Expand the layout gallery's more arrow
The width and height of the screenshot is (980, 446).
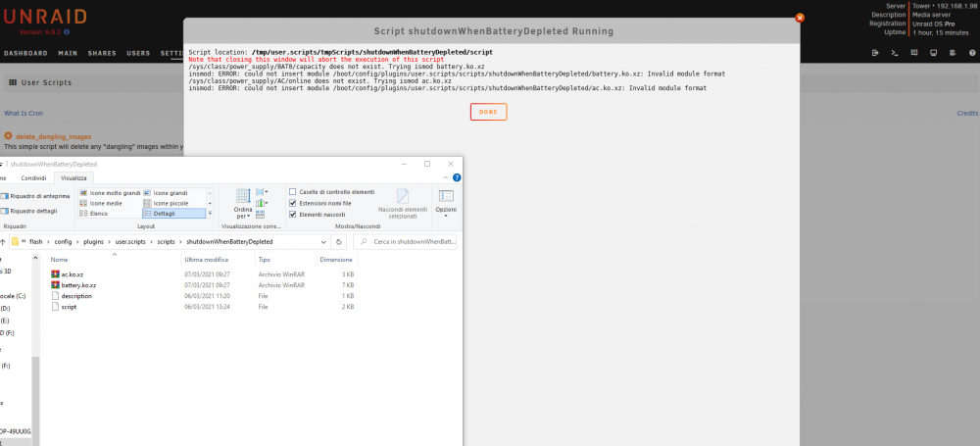210,214
